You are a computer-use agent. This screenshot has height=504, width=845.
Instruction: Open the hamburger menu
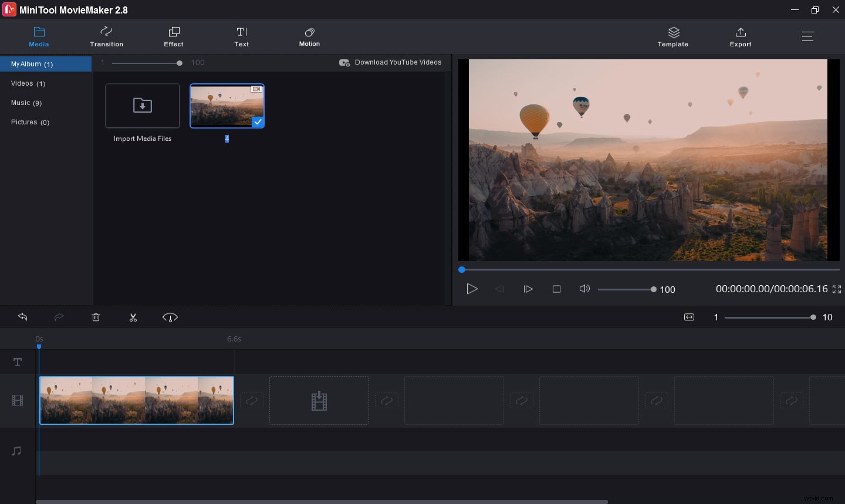pos(808,36)
